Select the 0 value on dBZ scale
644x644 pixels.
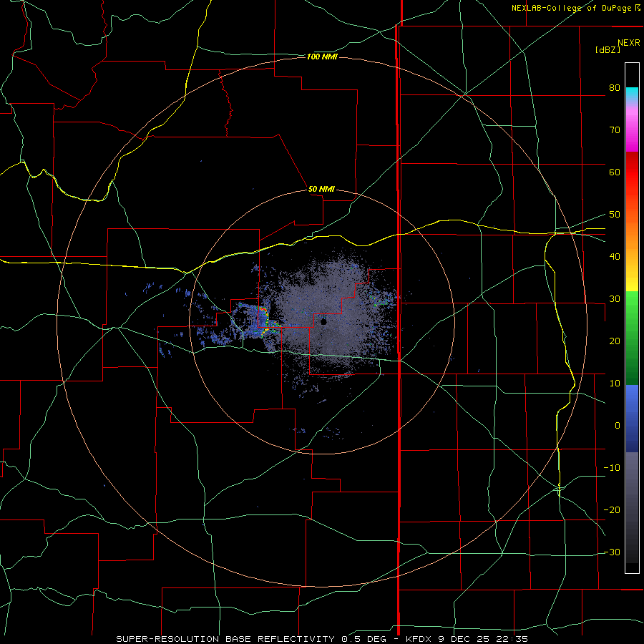click(618, 426)
